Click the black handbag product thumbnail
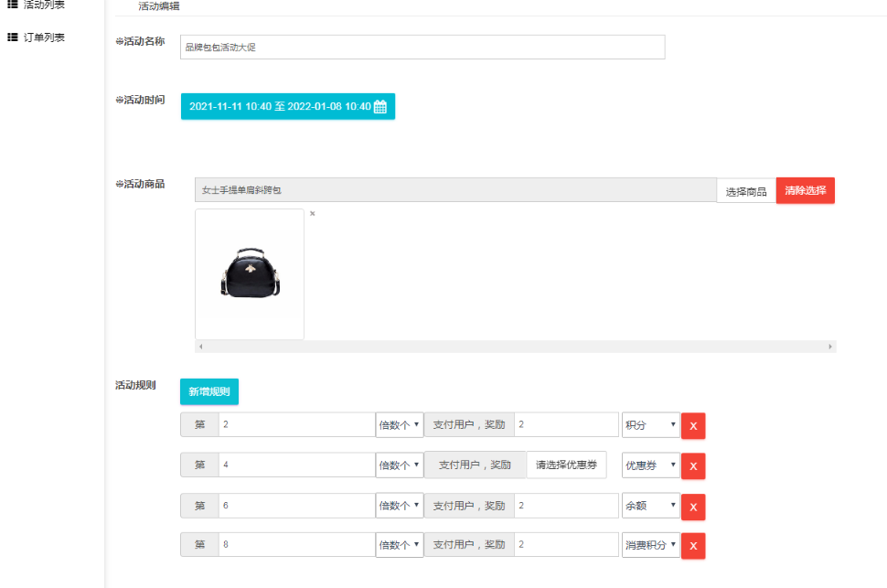This screenshot has height=588, width=887. point(249,273)
